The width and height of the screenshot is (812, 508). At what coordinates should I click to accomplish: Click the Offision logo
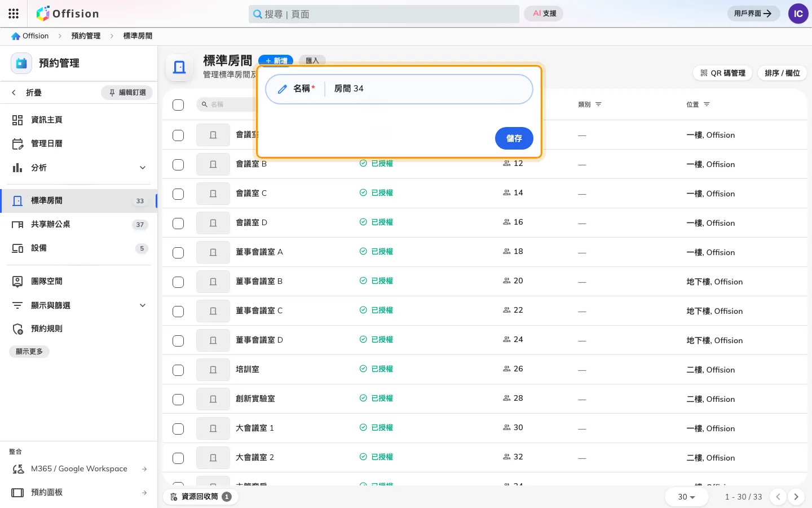click(68, 14)
